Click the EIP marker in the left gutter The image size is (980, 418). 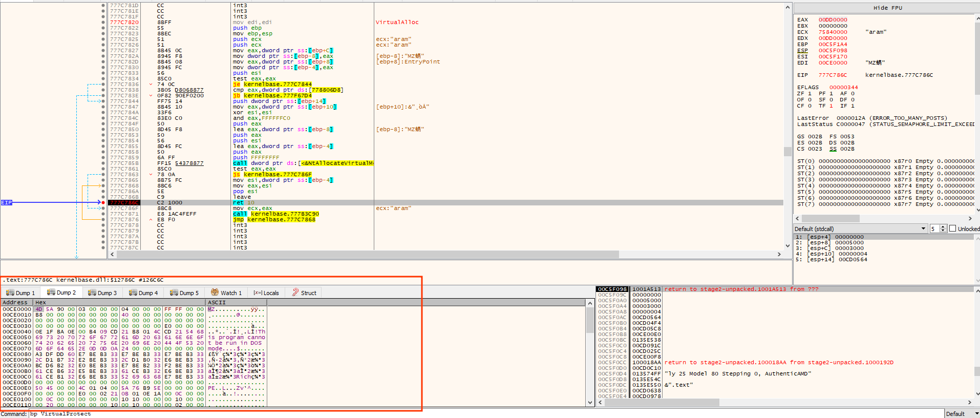point(6,203)
